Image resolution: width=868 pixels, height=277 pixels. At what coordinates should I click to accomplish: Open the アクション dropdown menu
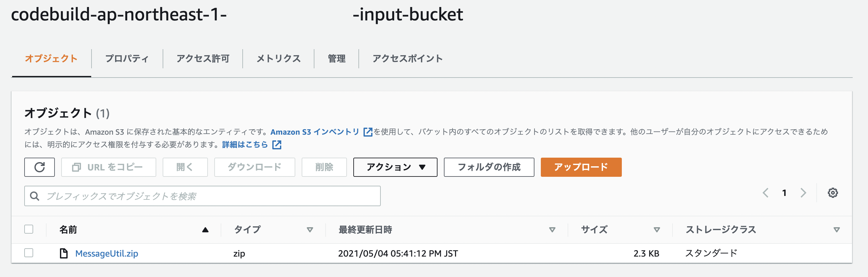pos(395,167)
